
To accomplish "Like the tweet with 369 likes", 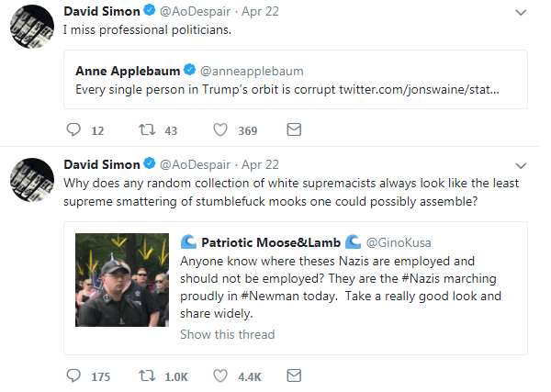I will click(220, 129).
